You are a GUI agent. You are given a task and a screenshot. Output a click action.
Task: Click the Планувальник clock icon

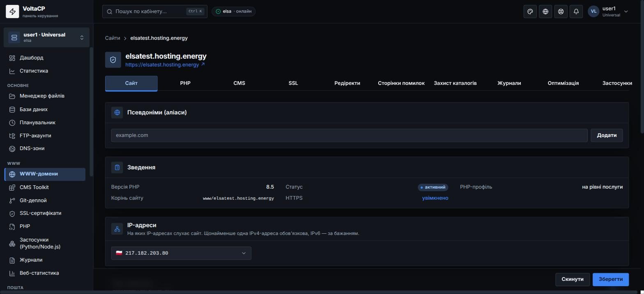point(12,123)
